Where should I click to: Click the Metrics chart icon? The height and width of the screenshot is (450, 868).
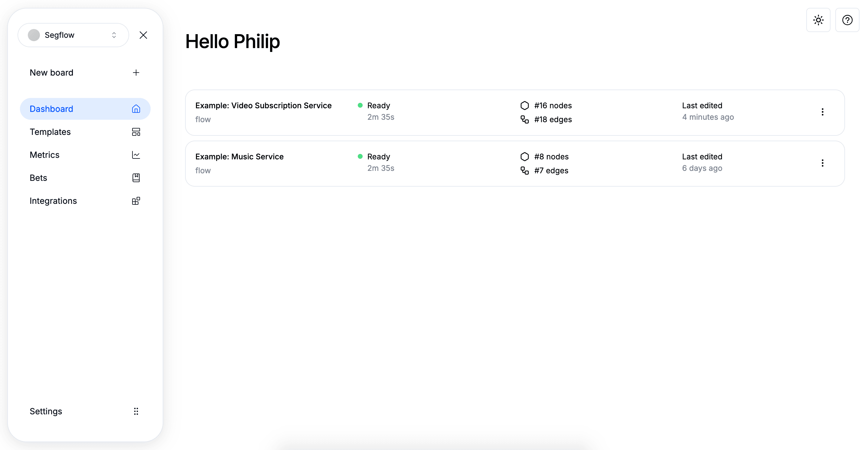click(x=136, y=155)
